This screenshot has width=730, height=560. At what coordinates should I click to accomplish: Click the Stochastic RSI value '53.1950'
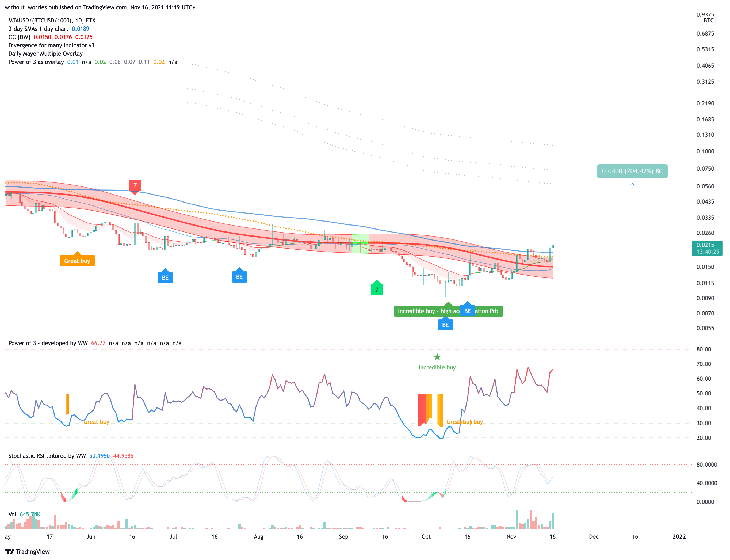coord(99,456)
